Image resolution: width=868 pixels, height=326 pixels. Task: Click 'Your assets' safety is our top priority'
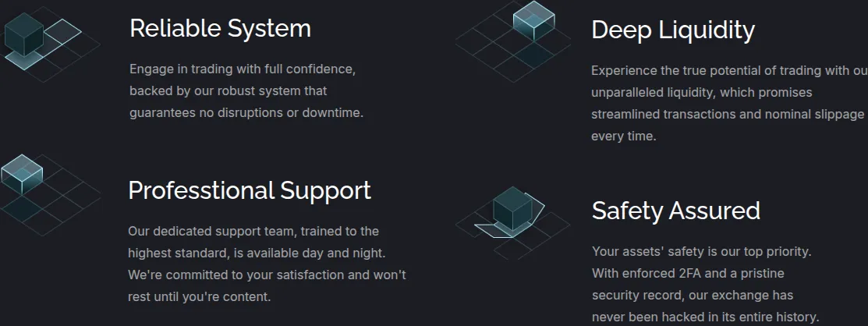point(701,252)
